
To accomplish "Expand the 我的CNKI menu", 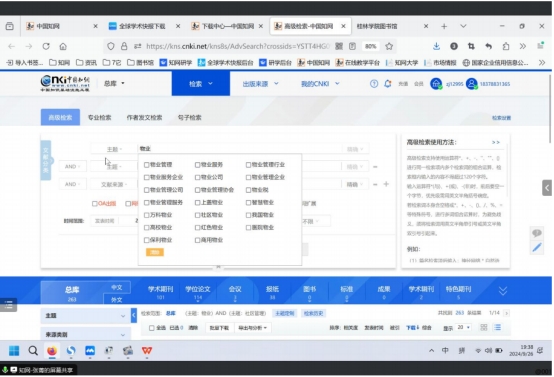I will click(x=320, y=84).
